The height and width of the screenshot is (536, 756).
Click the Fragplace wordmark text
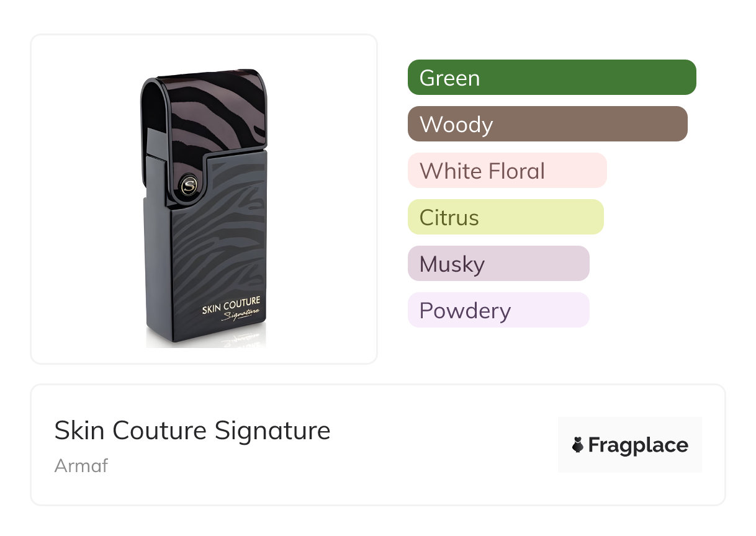pyautogui.click(x=638, y=445)
